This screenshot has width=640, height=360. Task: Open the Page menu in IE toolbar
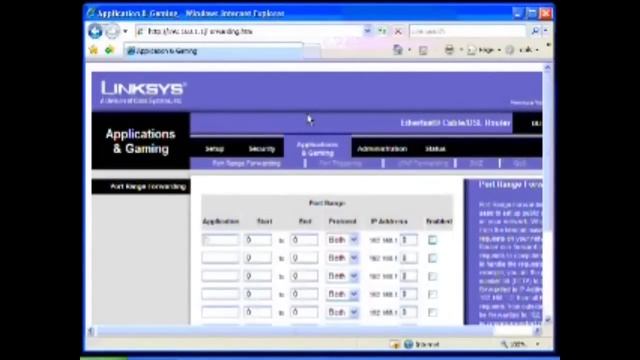tap(484, 50)
